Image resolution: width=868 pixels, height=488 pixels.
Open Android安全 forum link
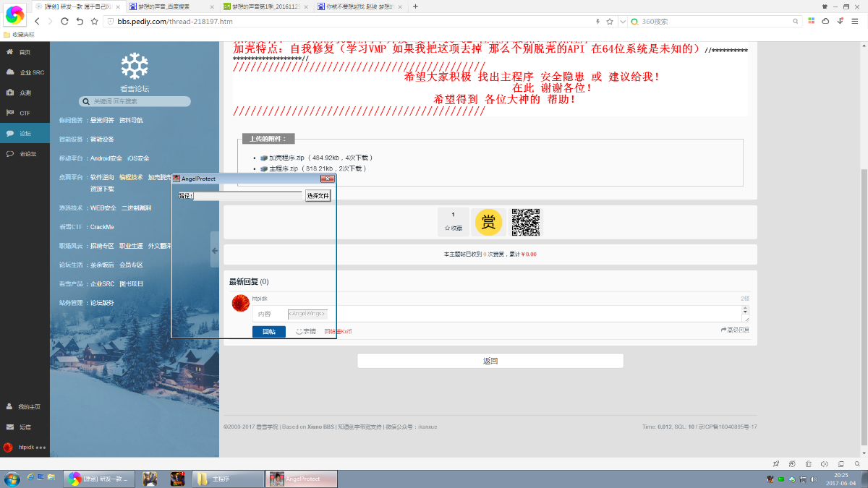(x=106, y=158)
